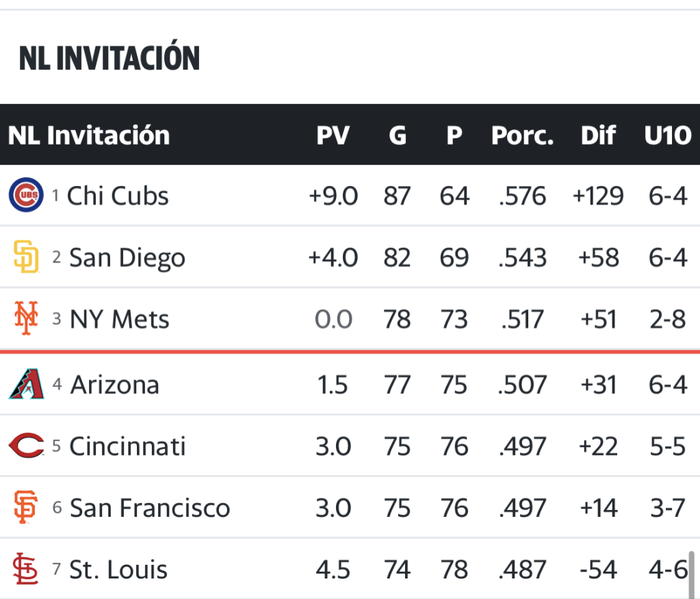This screenshot has height=599, width=700.
Task: Open the Arizona team link
Action: coord(114,384)
